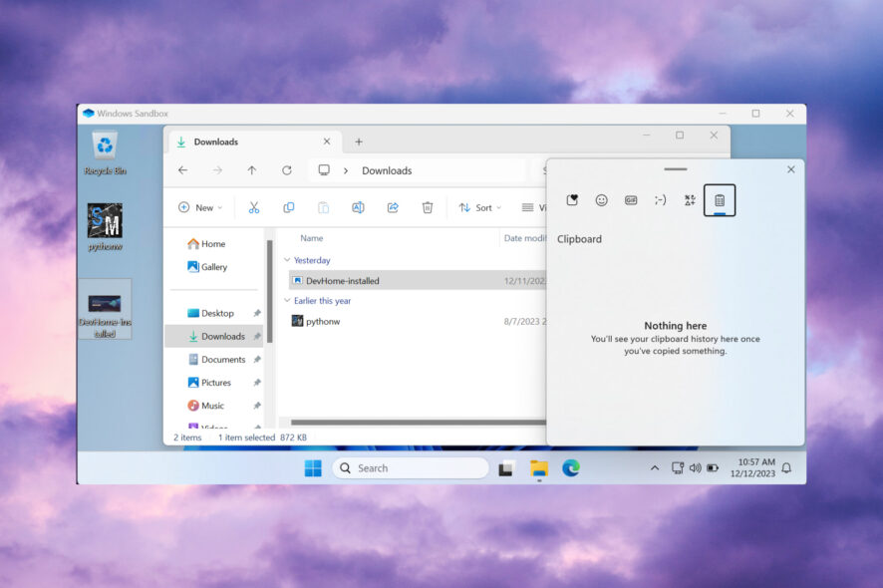The height and width of the screenshot is (588, 883).
Task: Close the clipboard panel
Action: tap(790, 169)
